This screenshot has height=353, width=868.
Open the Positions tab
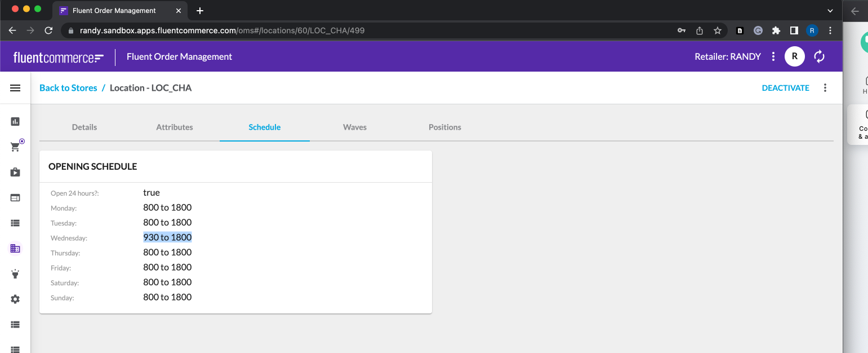tap(444, 127)
